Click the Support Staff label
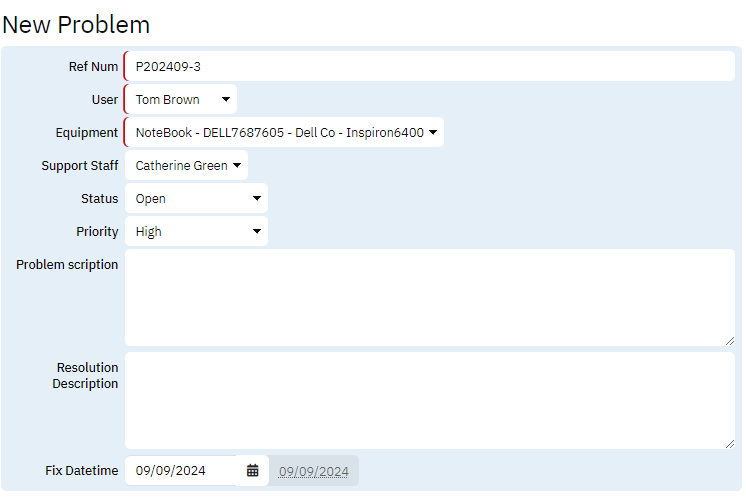The image size is (746, 499). pyautogui.click(x=80, y=166)
